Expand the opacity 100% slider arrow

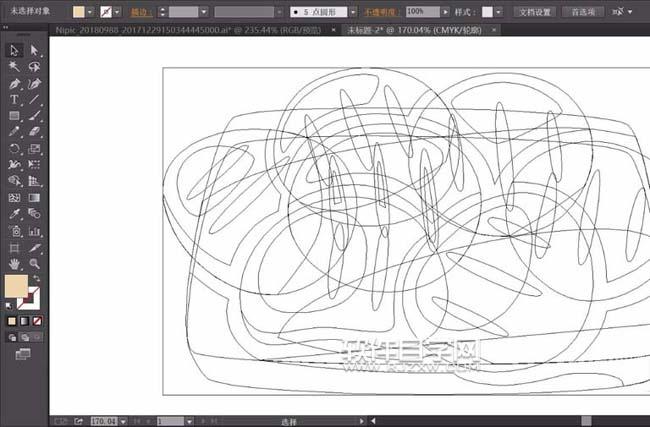445,12
